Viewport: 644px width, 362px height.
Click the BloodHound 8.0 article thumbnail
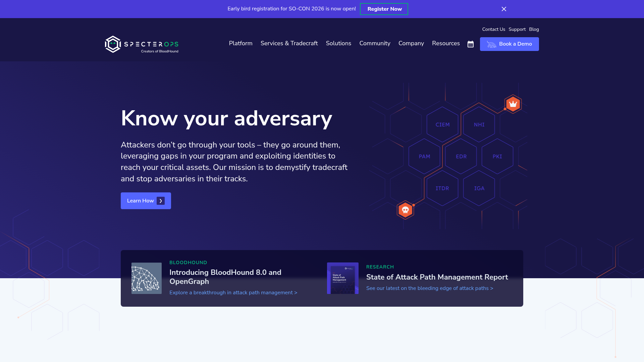pyautogui.click(x=146, y=278)
